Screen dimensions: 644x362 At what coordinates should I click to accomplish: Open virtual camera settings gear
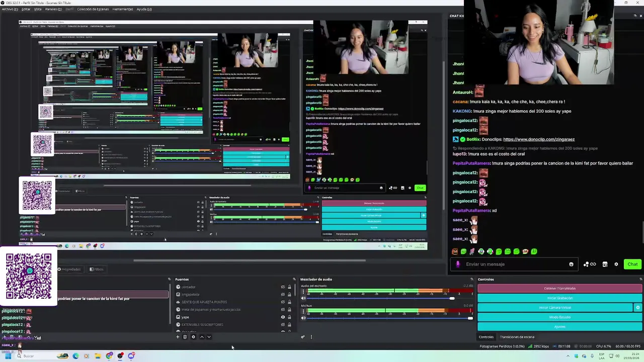(638, 308)
